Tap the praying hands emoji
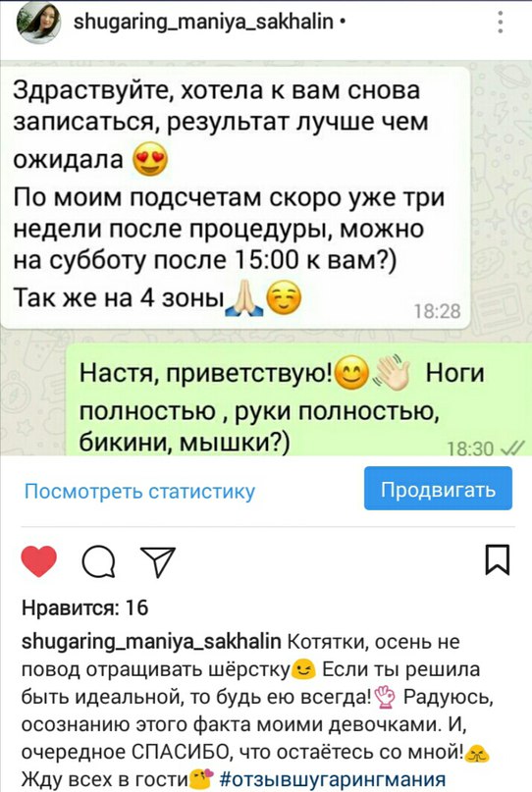This screenshot has height=792, width=532. tap(244, 298)
